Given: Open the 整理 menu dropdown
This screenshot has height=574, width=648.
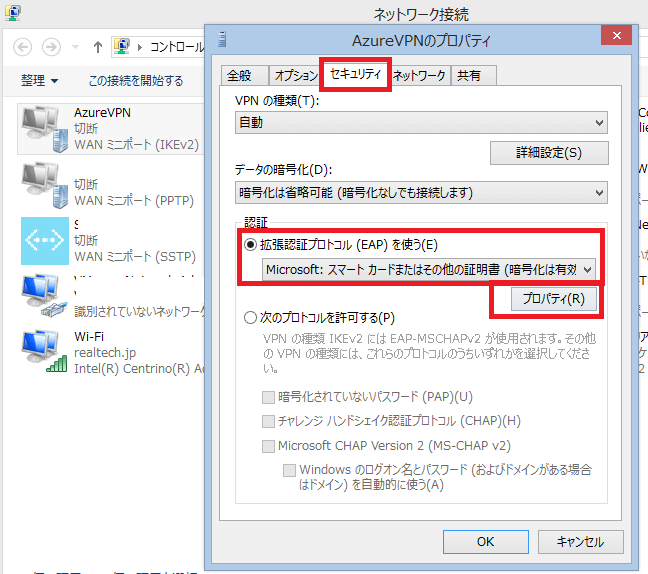Looking at the screenshot, I should (x=39, y=80).
